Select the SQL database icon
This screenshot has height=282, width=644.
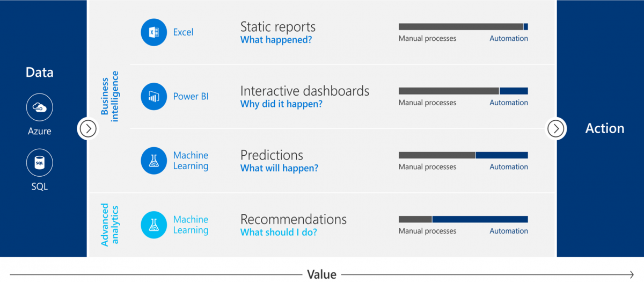coord(40,162)
